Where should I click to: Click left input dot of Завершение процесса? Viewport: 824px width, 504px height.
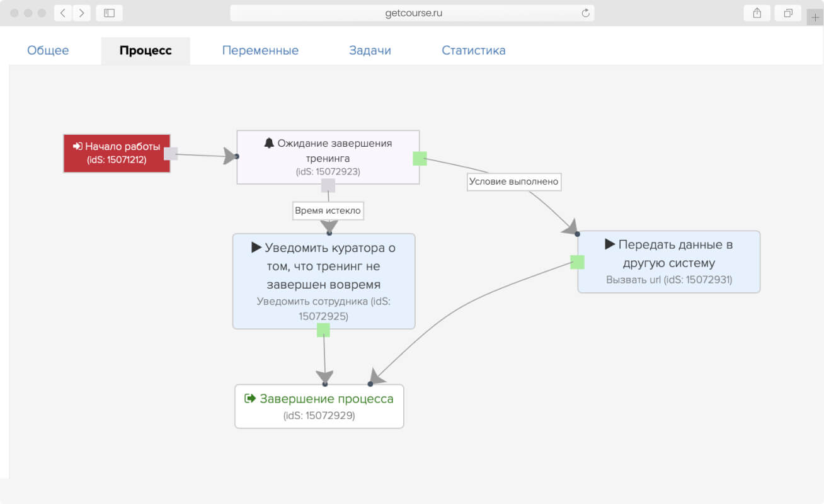tap(325, 384)
